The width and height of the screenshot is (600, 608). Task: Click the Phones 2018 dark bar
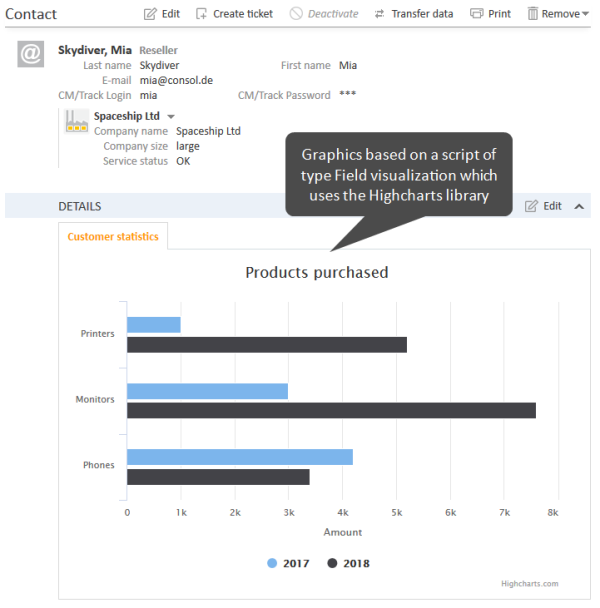coord(218,477)
